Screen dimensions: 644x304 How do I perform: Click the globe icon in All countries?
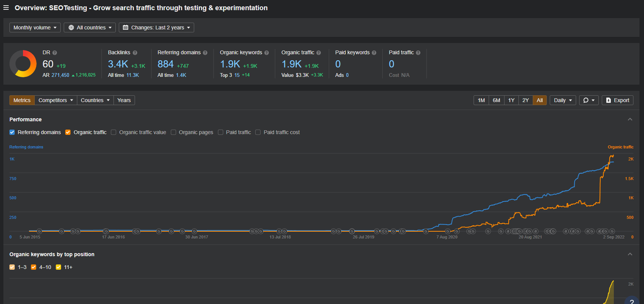click(x=71, y=27)
